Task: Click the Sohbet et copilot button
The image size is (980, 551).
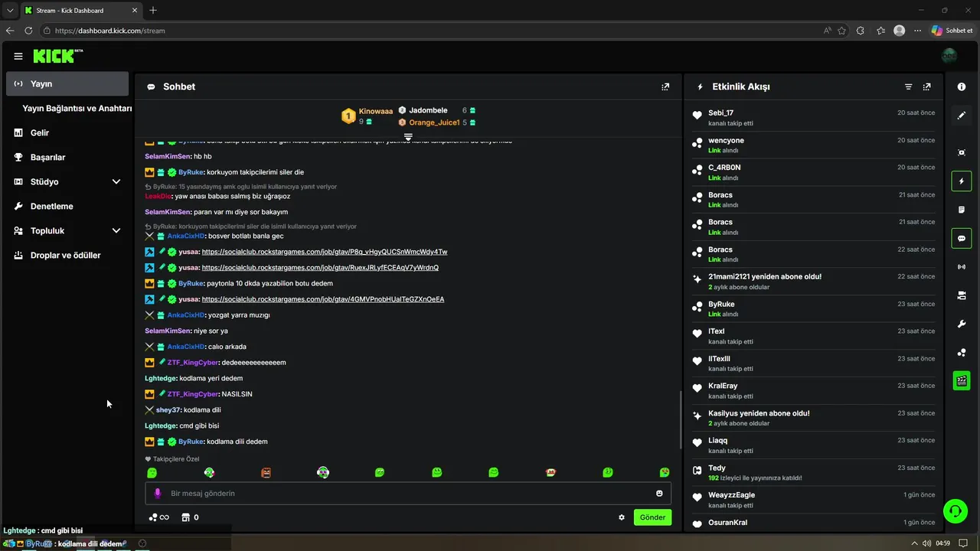Action: [952, 31]
